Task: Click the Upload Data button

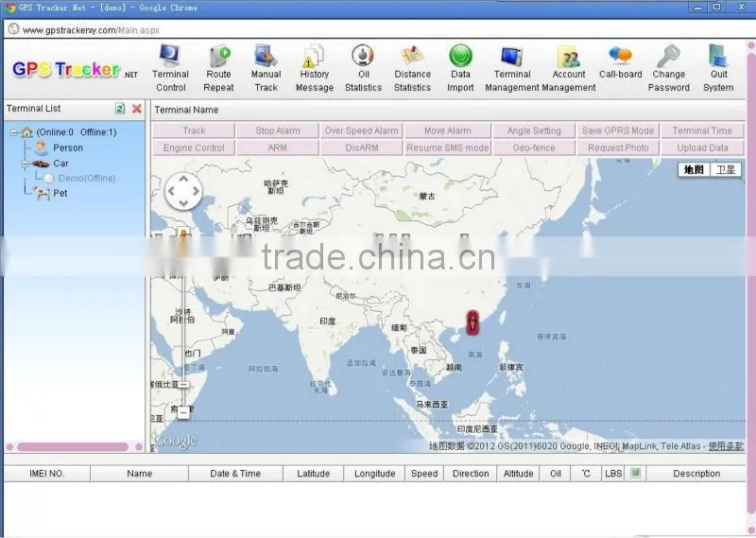Action: pyautogui.click(x=702, y=148)
